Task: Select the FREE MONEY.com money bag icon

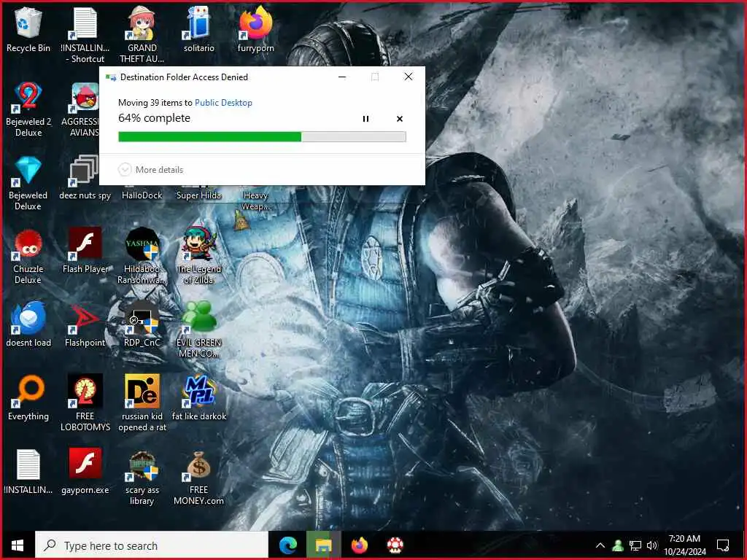Action: (198, 478)
